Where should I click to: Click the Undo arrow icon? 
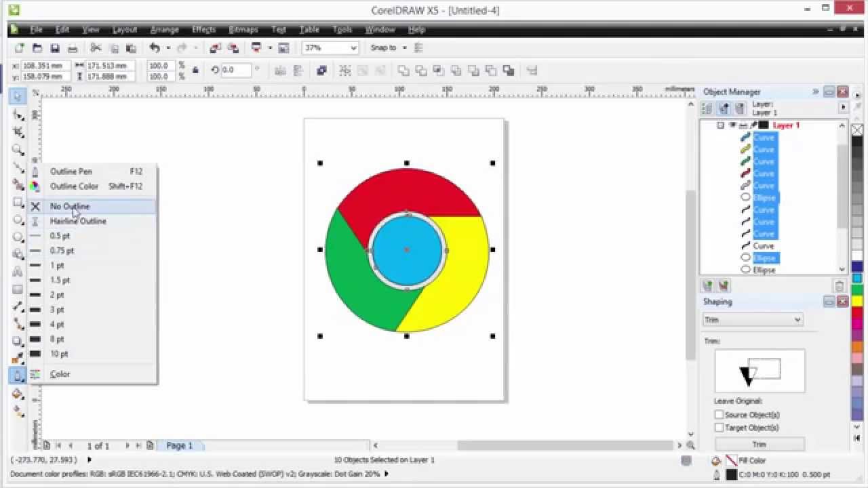point(155,48)
